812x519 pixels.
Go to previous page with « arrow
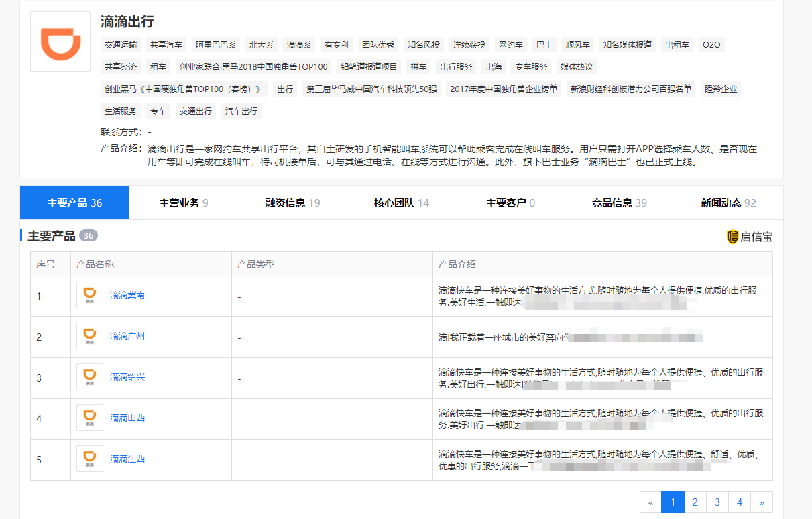click(x=650, y=502)
